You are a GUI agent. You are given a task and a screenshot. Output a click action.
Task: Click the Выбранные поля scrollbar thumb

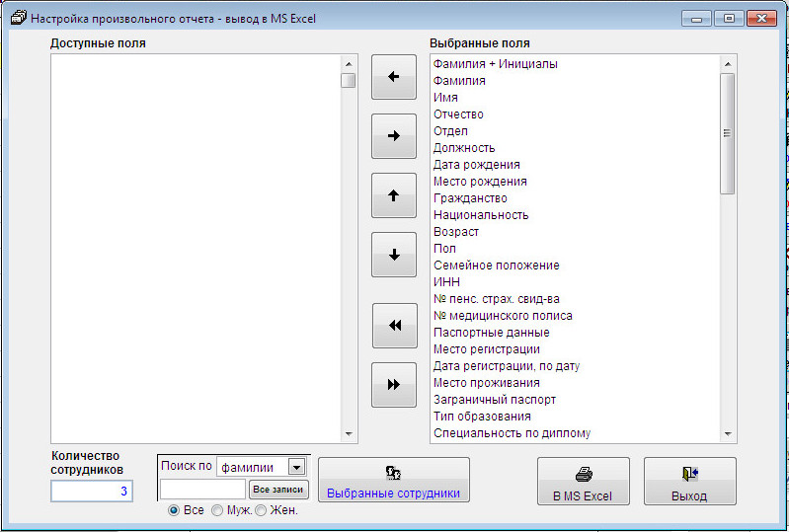pos(727,133)
